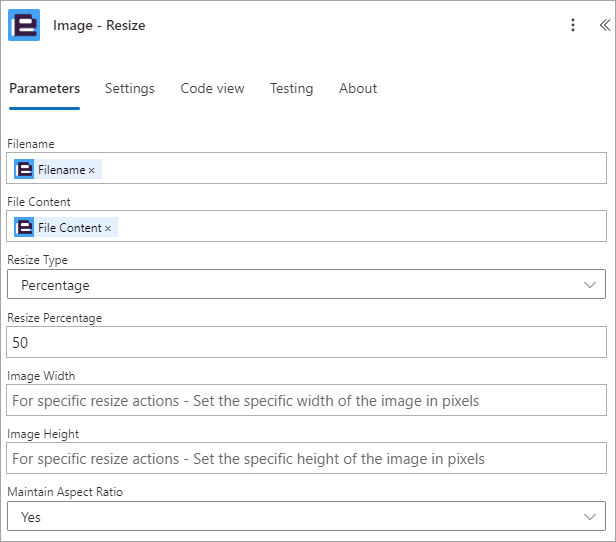Focus the Image Height input field
616x542 pixels.
coord(306,458)
